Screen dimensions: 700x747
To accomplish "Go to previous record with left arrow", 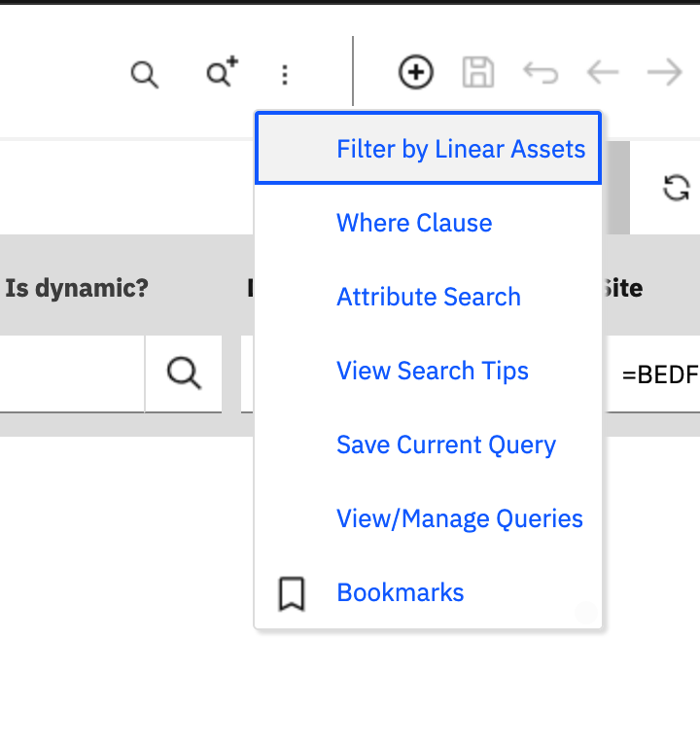I will [603, 73].
